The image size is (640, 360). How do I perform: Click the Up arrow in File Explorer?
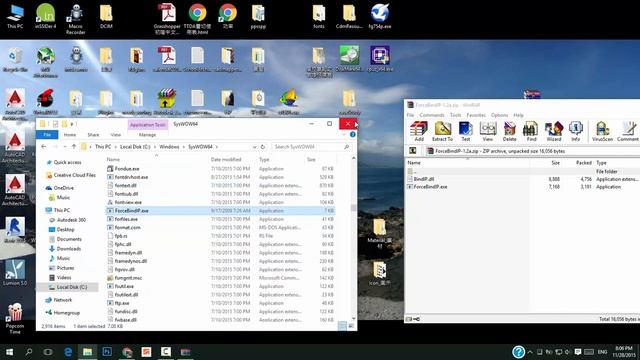click(x=74, y=147)
